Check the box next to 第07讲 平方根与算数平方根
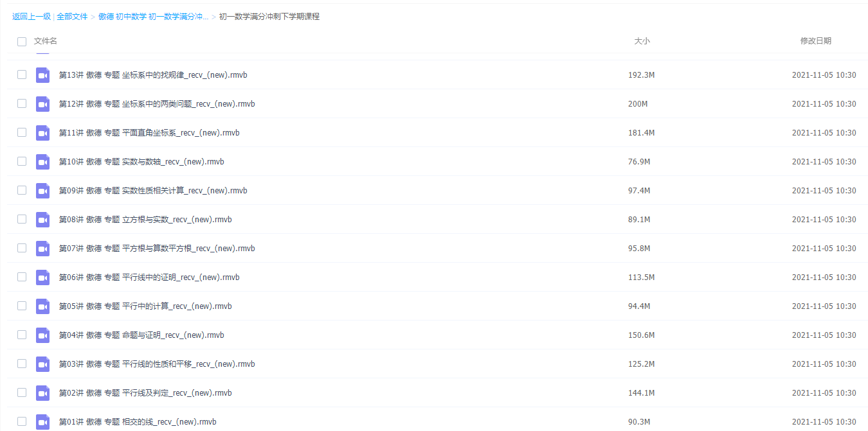The width and height of the screenshot is (868, 431). 21,248
